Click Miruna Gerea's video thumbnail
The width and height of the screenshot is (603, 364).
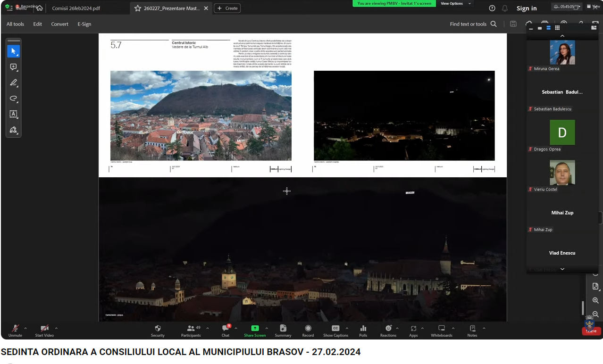(x=562, y=52)
